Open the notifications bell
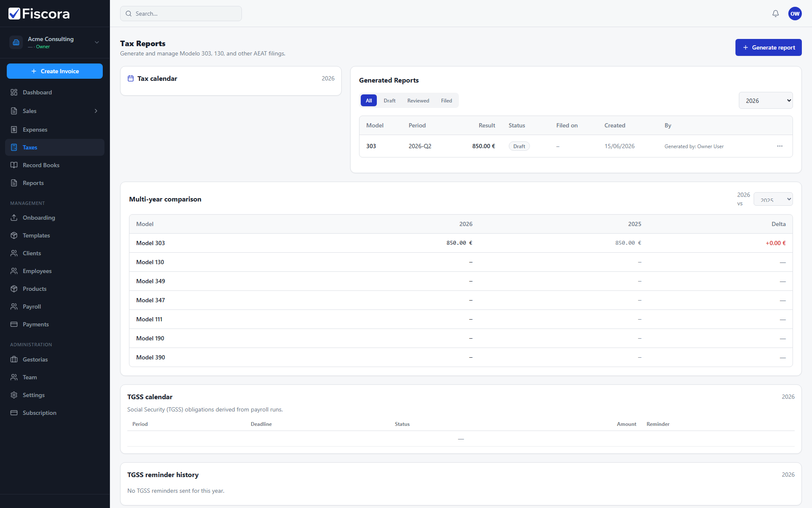The width and height of the screenshot is (812, 508). click(776, 14)
